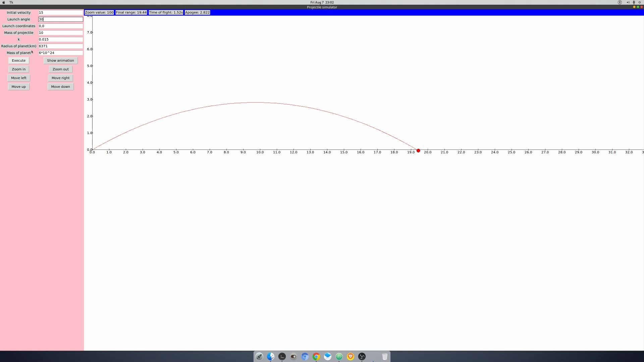Click the volume icon in top bar

(x=628, y=2)
